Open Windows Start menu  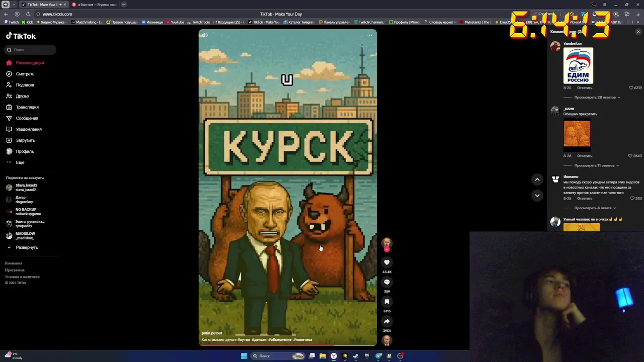pyautogui.click(x=244, y=356)
